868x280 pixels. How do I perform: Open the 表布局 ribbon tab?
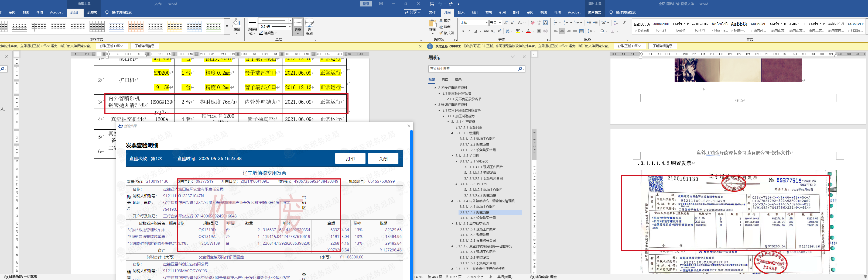92,12
